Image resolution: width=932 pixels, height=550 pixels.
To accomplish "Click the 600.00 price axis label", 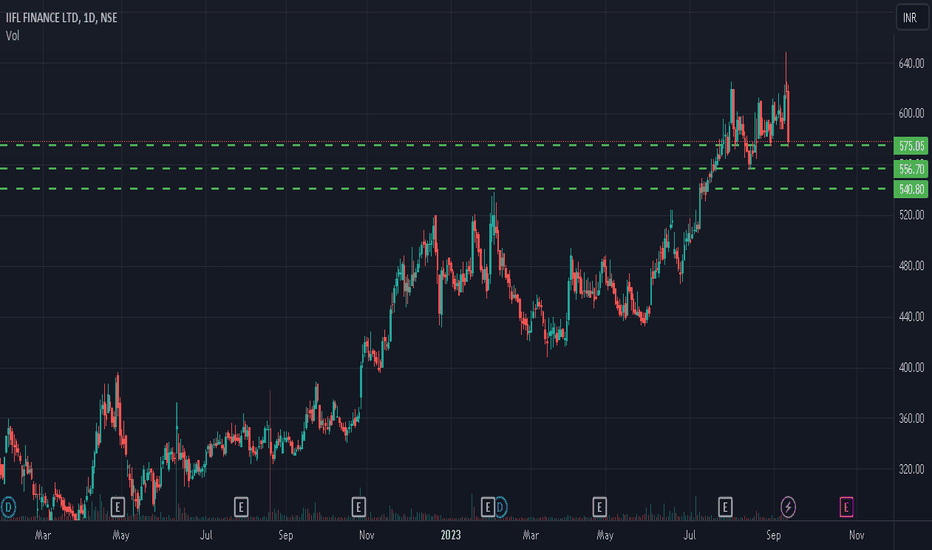I will click(911, 113).
